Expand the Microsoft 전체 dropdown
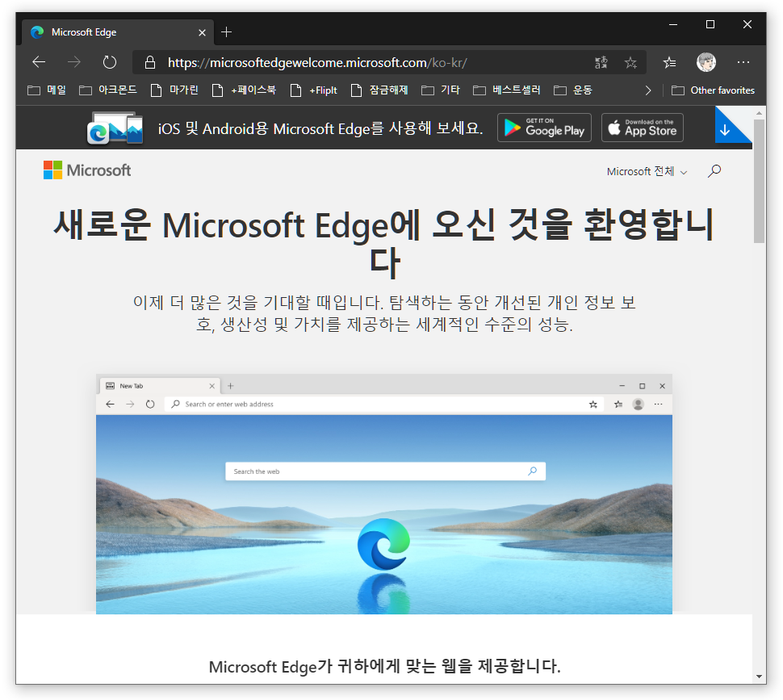The image size is (783, 700). point(647,171)
